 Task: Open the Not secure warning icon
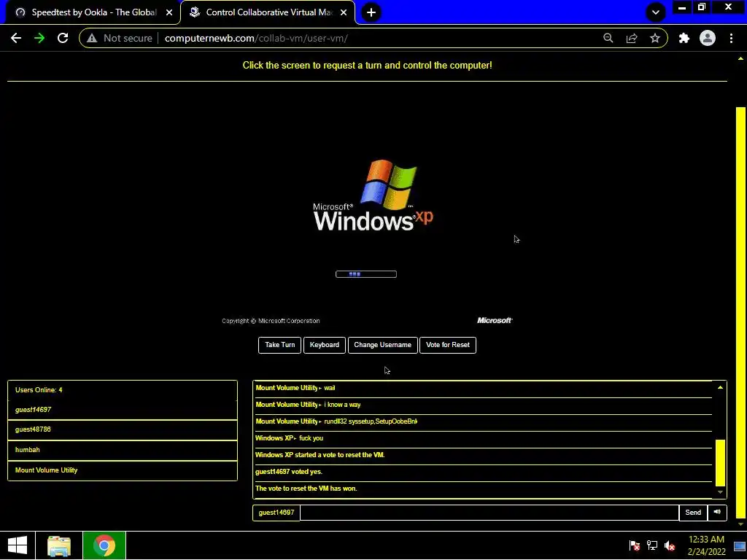pos(92,38)
